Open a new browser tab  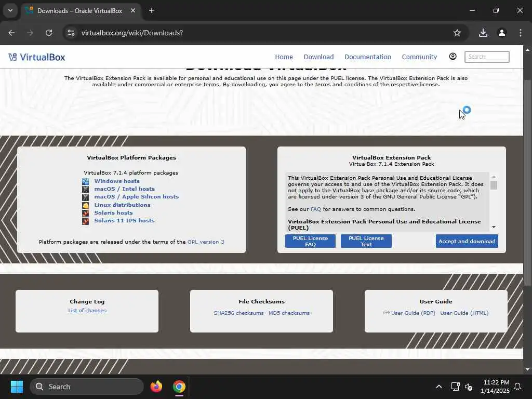point(152,10)
